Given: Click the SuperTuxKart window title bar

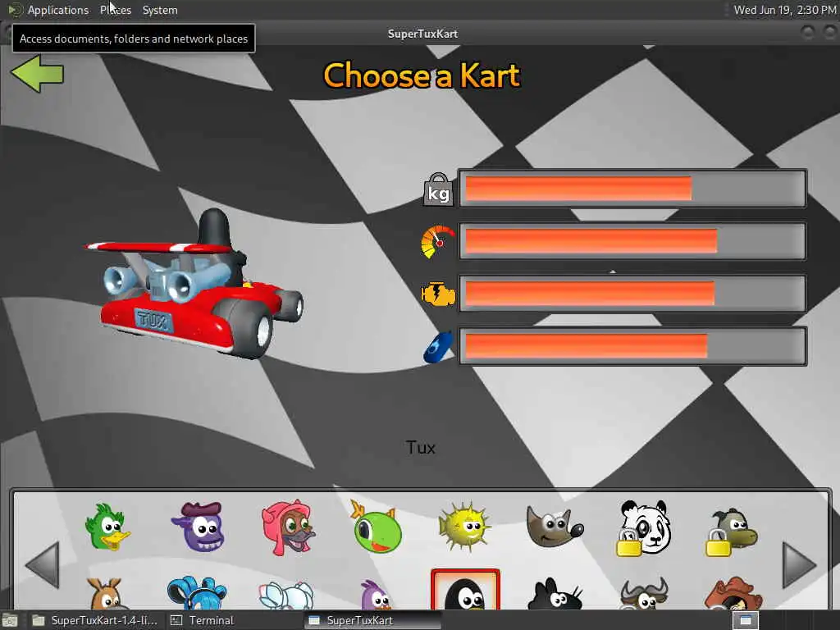Looking at the screenshot, I should (422, 33).
